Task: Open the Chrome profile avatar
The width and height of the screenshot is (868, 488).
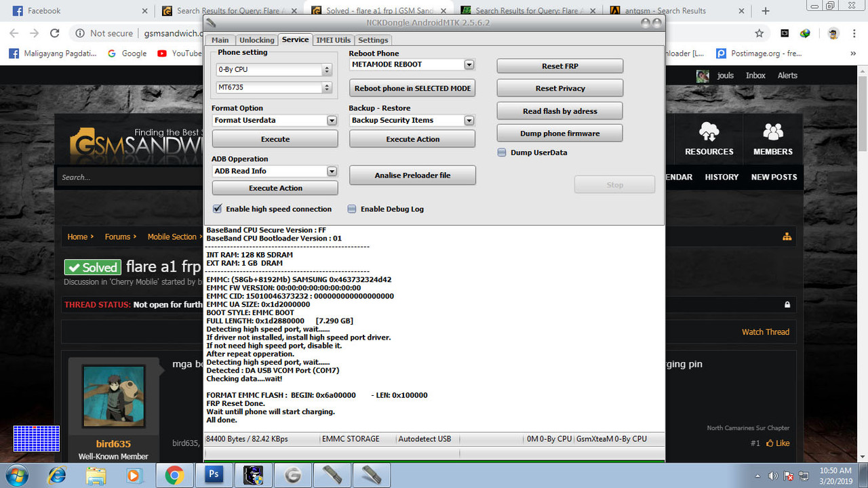Action: (833, 33)
